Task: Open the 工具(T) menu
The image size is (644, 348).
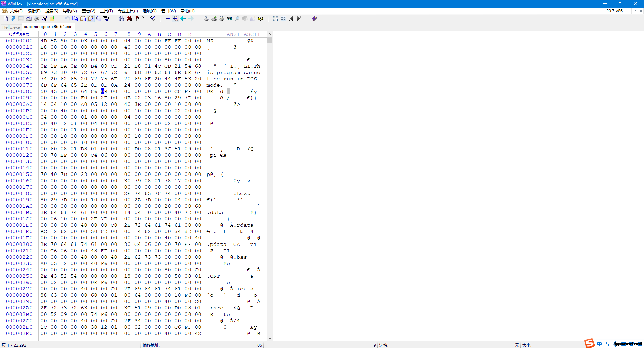Action: click(x=106, y=11)
